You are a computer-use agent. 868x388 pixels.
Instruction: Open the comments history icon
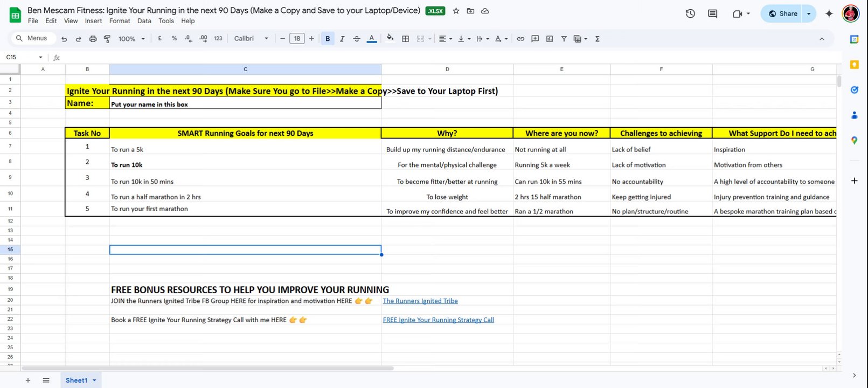coord(712,13)
